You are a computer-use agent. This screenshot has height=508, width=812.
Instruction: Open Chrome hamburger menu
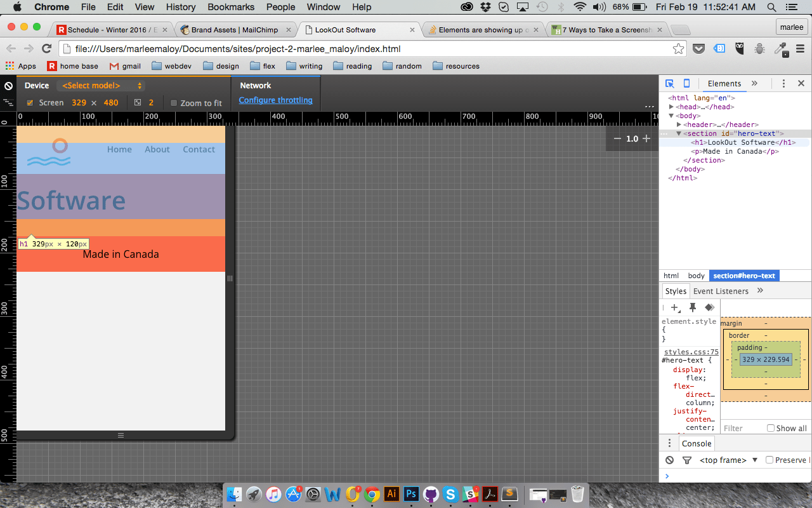point(802,49)
